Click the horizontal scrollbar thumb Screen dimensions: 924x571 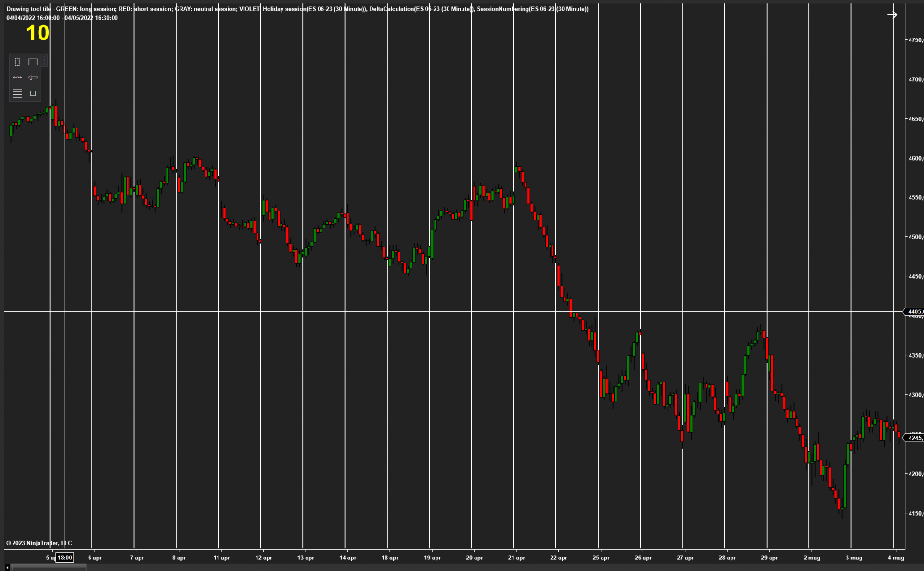coord(48,568)
